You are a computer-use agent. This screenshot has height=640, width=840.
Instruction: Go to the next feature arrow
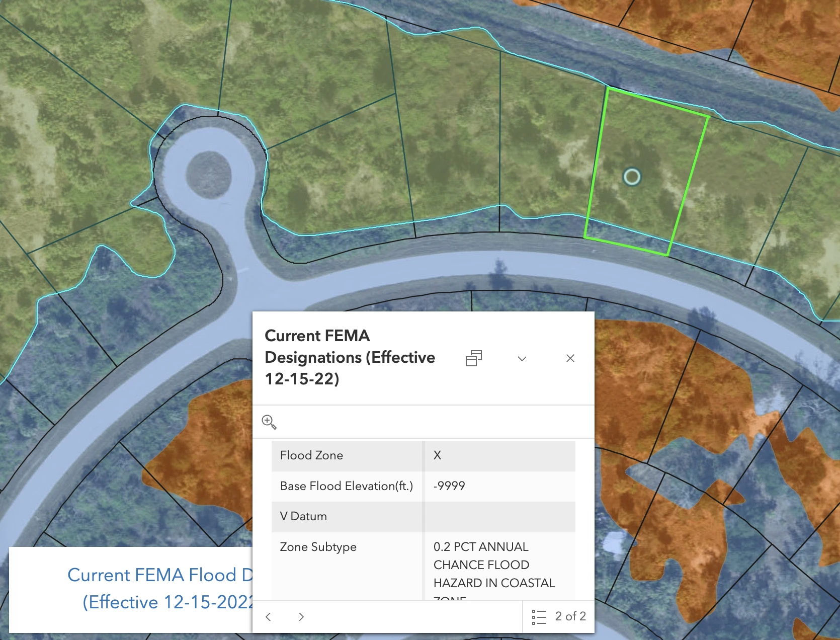pyautogui.click(x=301, y=617)
